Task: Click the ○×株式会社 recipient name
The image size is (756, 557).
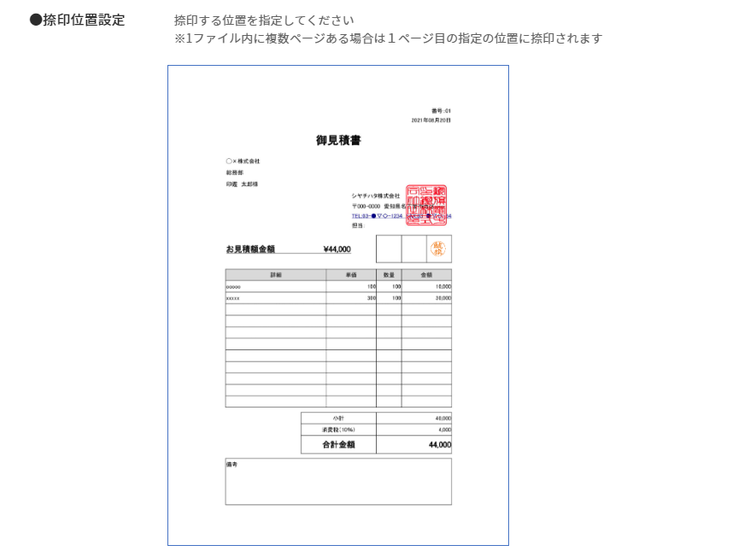Action: pyautogui.click(x=243, y=161)
